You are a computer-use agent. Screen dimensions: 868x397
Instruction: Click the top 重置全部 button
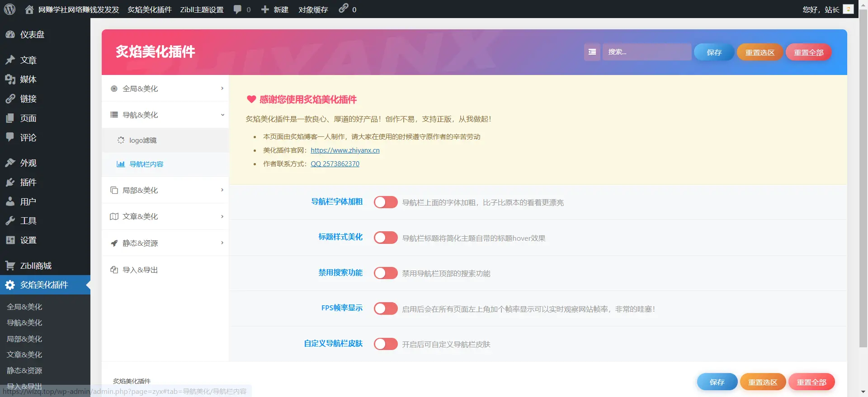[808, 52]
